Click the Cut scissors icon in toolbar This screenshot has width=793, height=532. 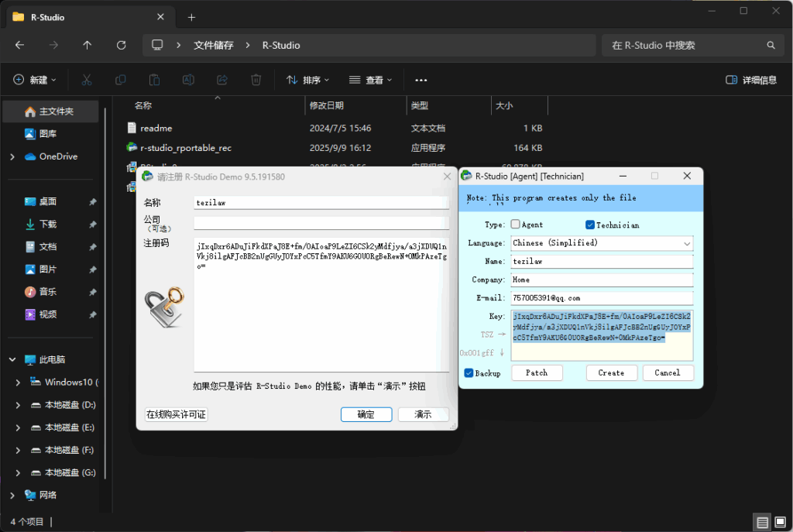coord(87,80)
